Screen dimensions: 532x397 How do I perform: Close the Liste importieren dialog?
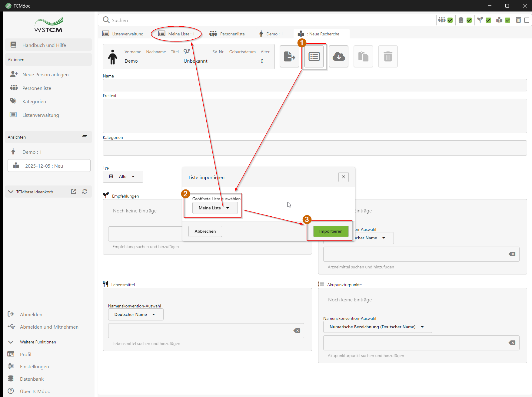(x=343, y=177)
